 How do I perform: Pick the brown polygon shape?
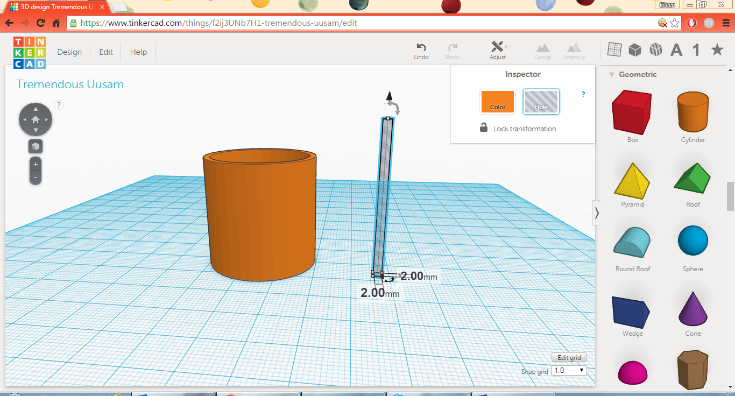[692, 369]
